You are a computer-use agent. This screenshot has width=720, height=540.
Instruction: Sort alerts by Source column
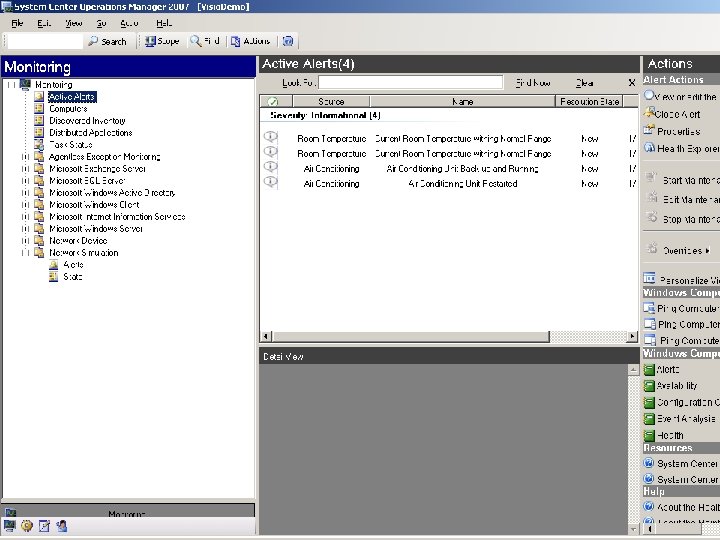(x=331, y=101)
